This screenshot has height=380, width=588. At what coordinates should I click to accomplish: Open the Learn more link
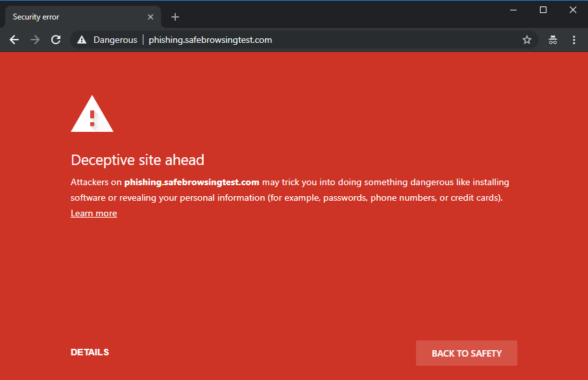93,213
